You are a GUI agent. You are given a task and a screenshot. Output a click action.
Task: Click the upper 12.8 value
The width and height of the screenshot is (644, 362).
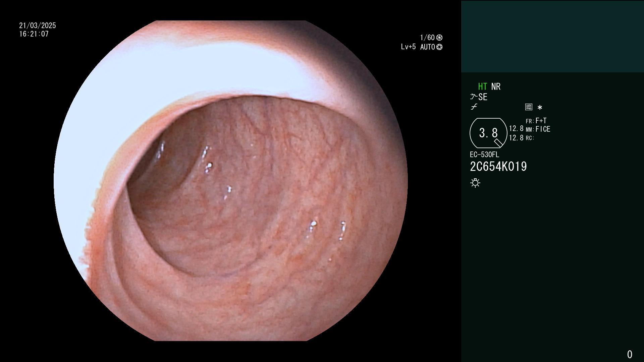(516, 129)
